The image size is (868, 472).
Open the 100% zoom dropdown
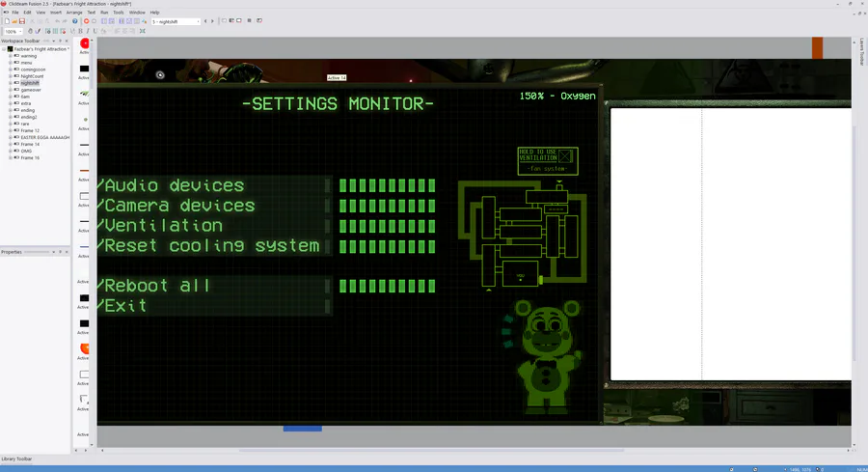coord(13,32)
